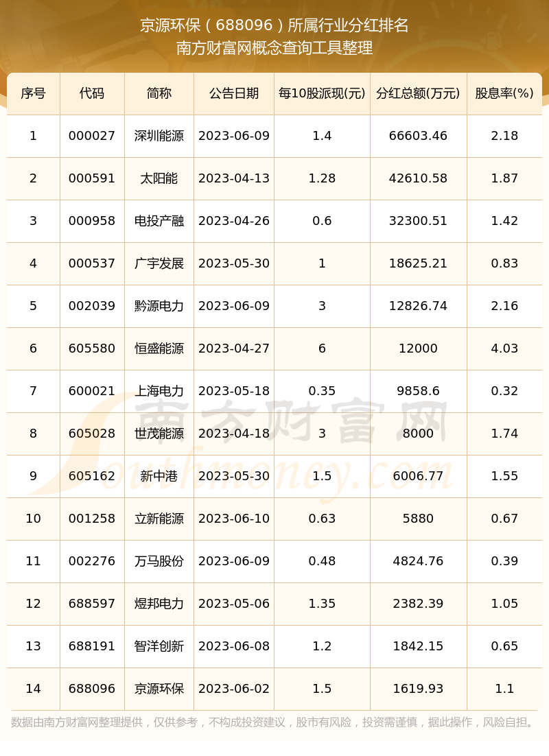Screen dimensions: 549x756
Task: Select the name 世茂能源
Action: 159,434
